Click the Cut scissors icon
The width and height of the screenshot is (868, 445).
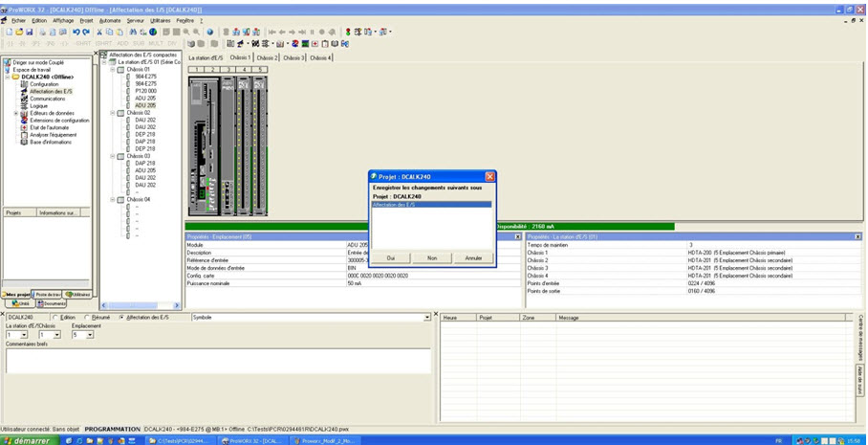[x=99, y=33]
